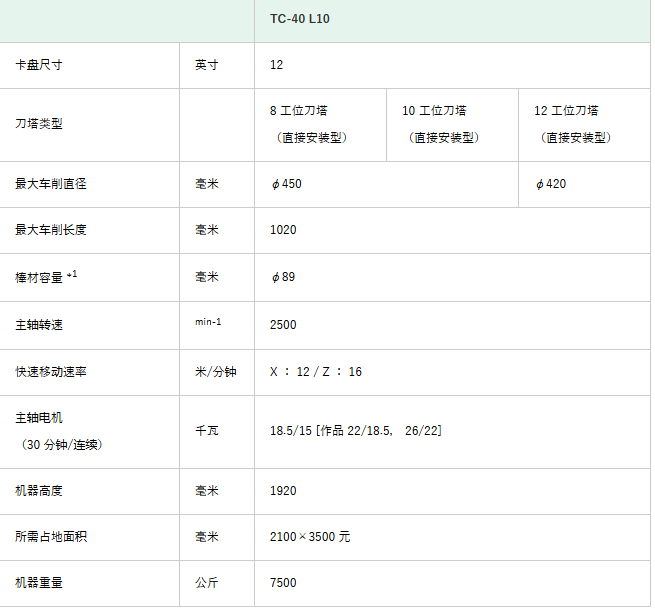655x609 pixels.
Task: Choose the 12 工位刀塔 turret cell
Action: 576,124
